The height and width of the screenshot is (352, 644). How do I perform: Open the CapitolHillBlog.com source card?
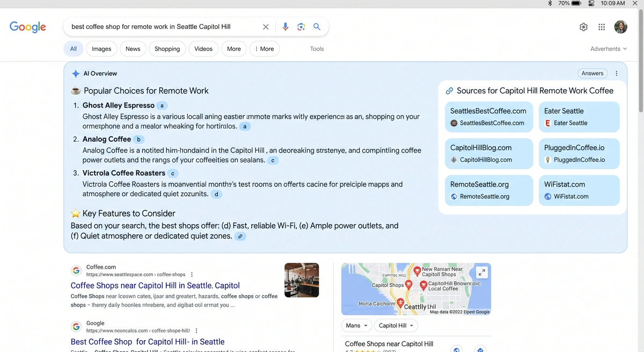[x=489, y=154]
